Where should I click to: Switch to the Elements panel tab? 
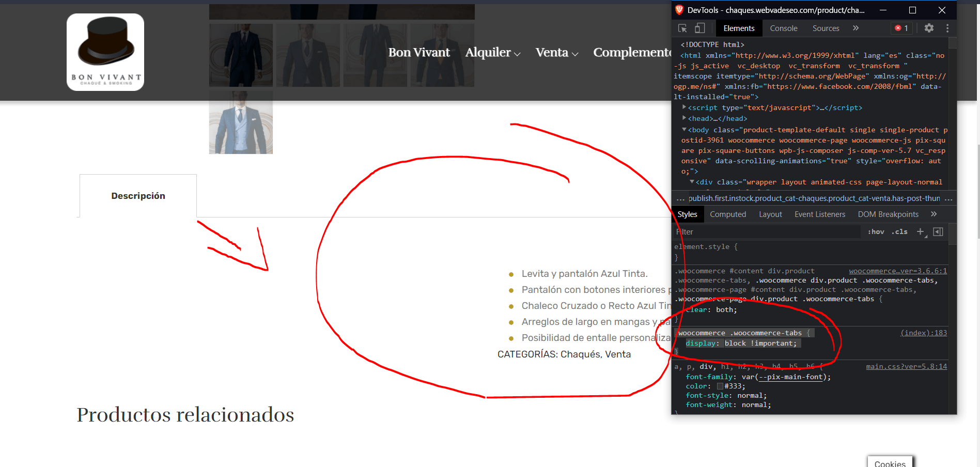click(x=739, y=28)
